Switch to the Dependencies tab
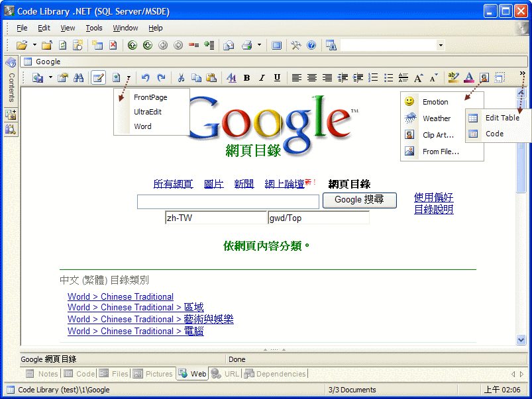 pos(275,374)
